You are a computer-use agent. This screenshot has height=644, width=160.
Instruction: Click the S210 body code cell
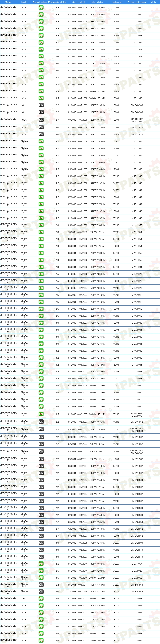pos(116,591)
